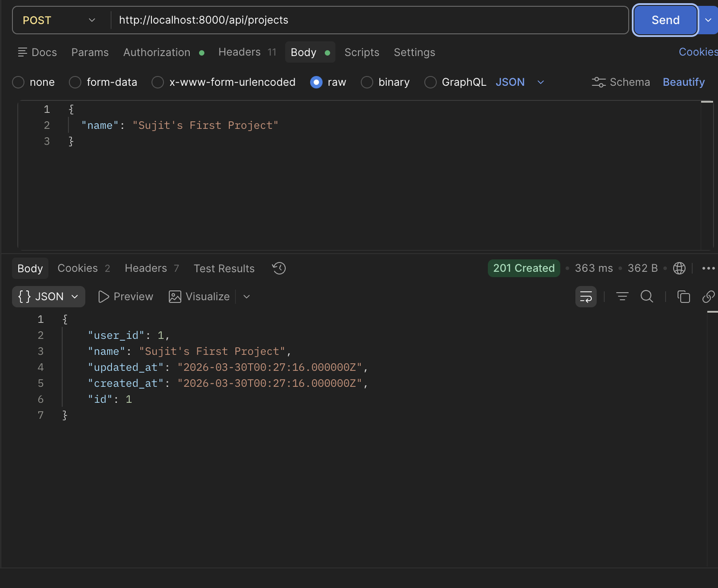The image size is (718, 588).
Task: Click the Visualize response button
Action: [x=199, y=297]
